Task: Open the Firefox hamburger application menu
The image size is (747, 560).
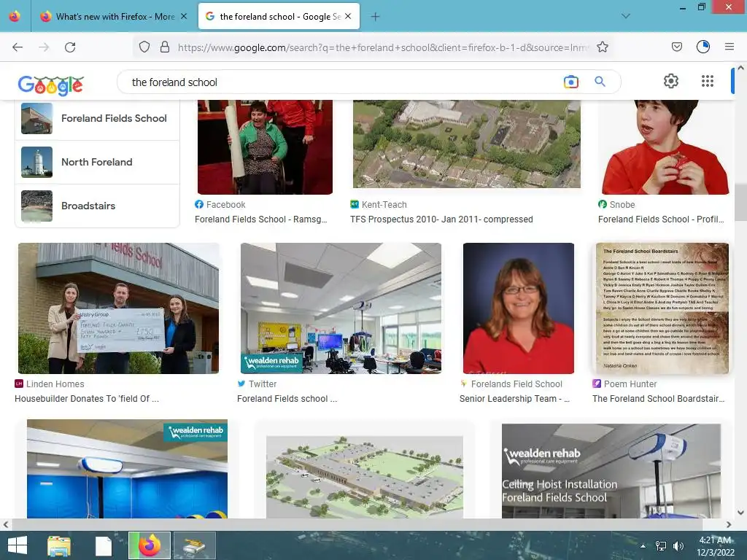Action: coord(729,47)
